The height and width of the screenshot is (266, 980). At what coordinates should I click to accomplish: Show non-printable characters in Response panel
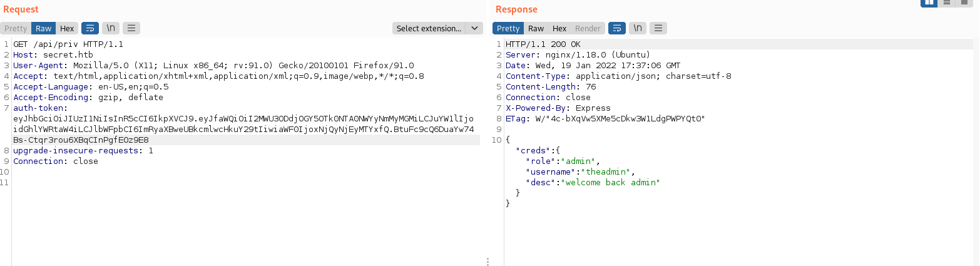[638, 28]
